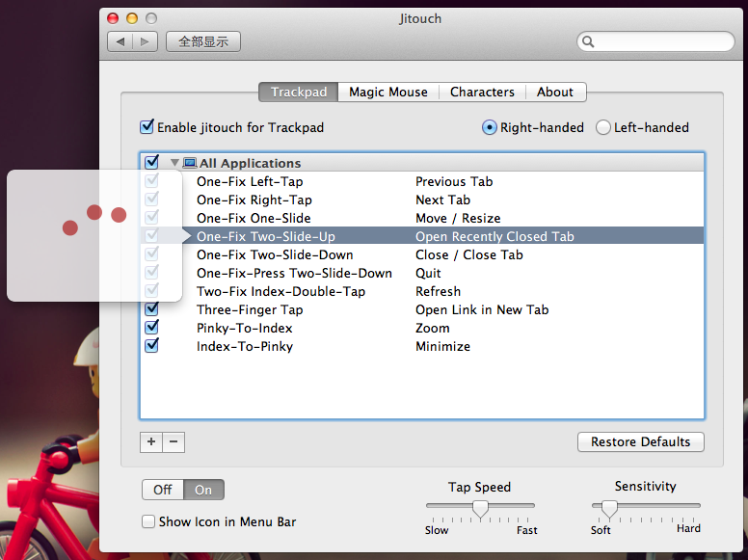
Task: Open the About tab
Action: point(555,92)
